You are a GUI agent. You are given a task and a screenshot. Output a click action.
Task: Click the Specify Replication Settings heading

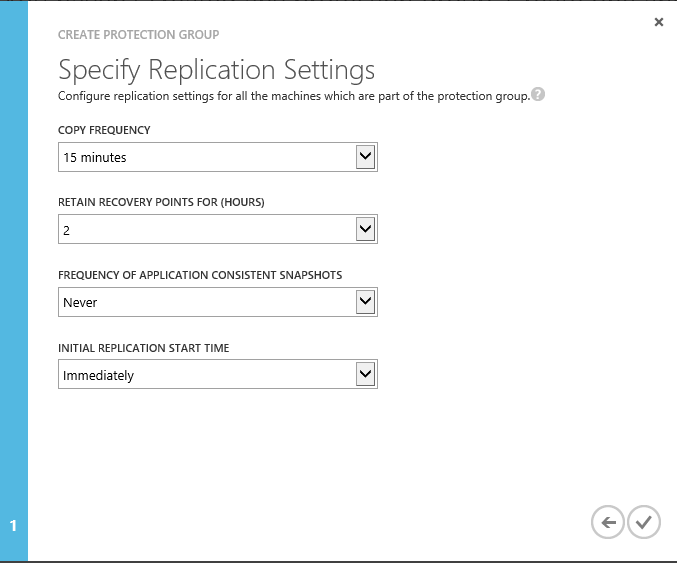tap(216, 70)
